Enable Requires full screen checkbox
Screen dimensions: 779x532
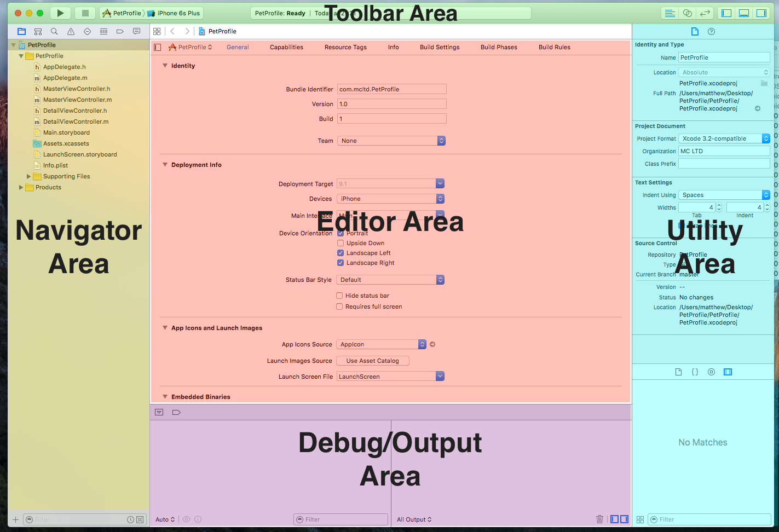[339, 307]
